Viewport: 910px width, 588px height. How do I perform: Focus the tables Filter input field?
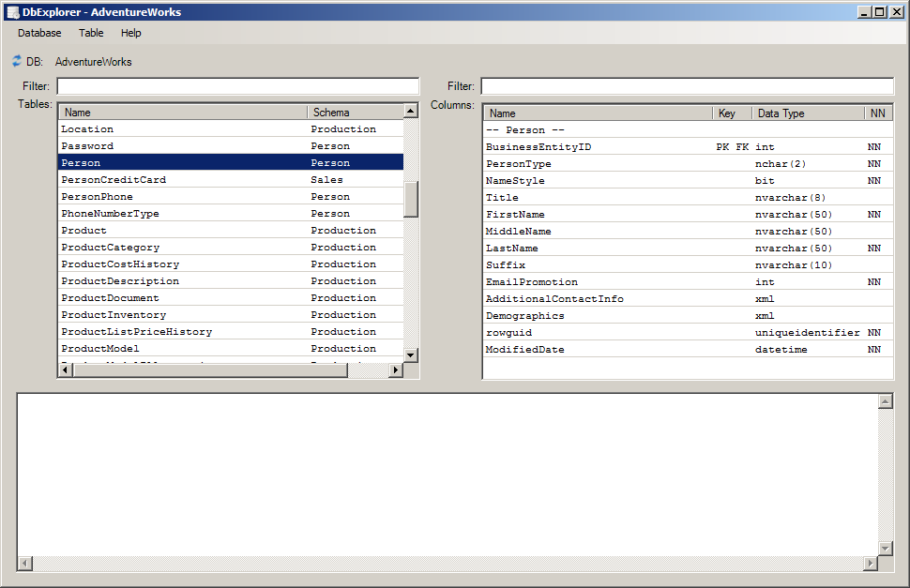(238, 86)
